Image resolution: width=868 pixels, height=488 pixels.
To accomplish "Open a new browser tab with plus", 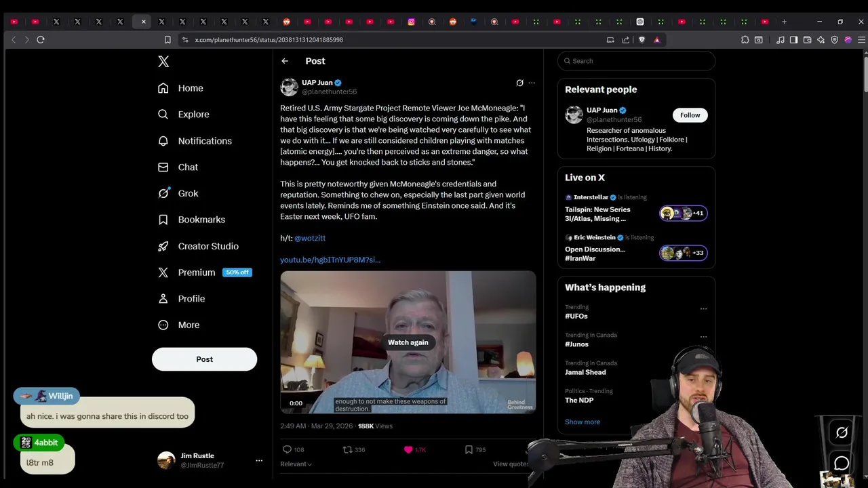I will [784, 22].
